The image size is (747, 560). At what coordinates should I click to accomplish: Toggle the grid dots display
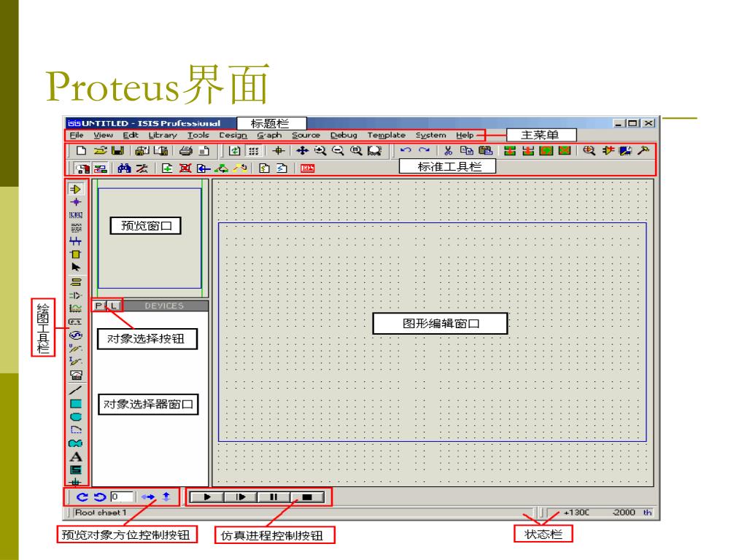pos(253,151)
